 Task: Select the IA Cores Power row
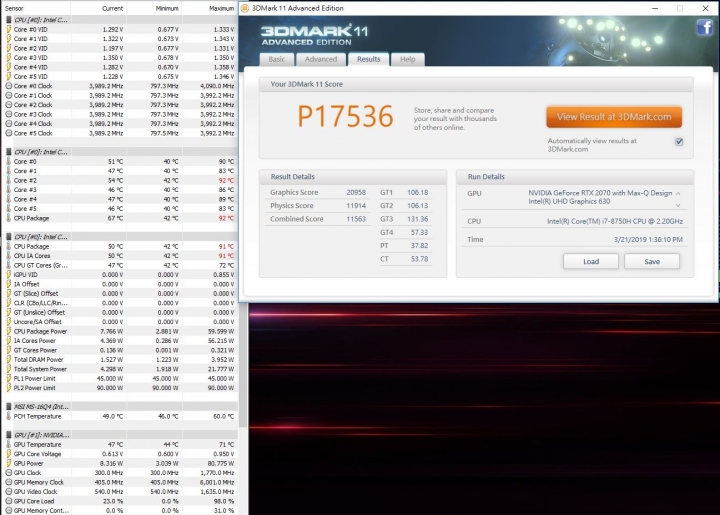tap(120, 341)
